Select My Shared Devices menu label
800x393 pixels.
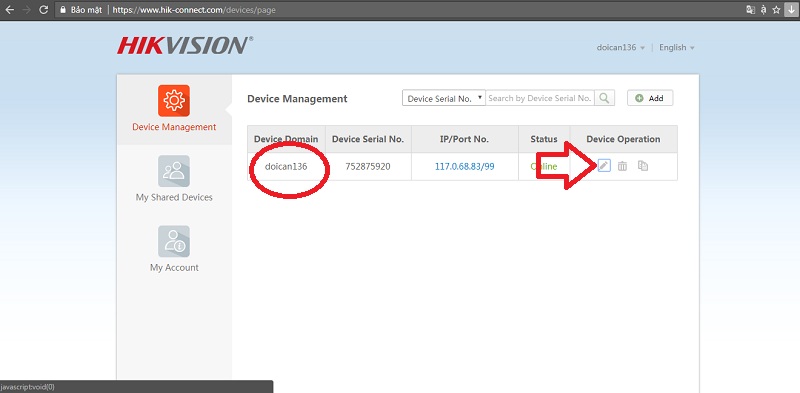coord(174,198)
